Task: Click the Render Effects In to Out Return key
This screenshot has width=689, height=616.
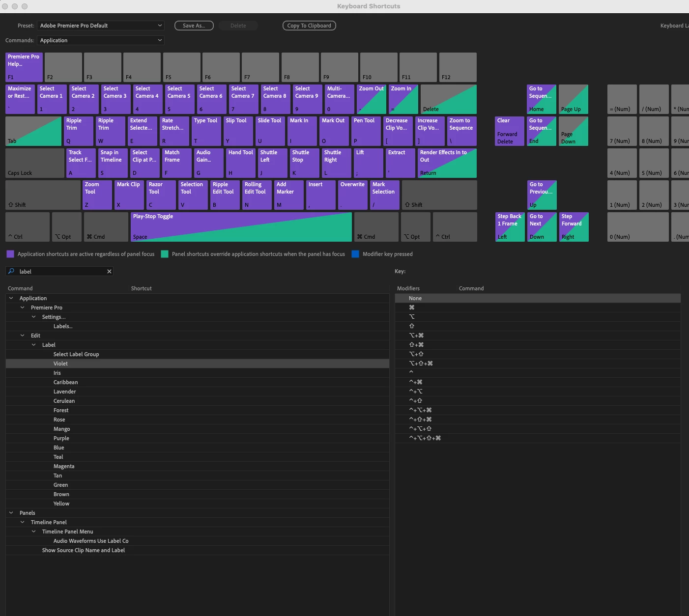Action: [x=447, y=163]
